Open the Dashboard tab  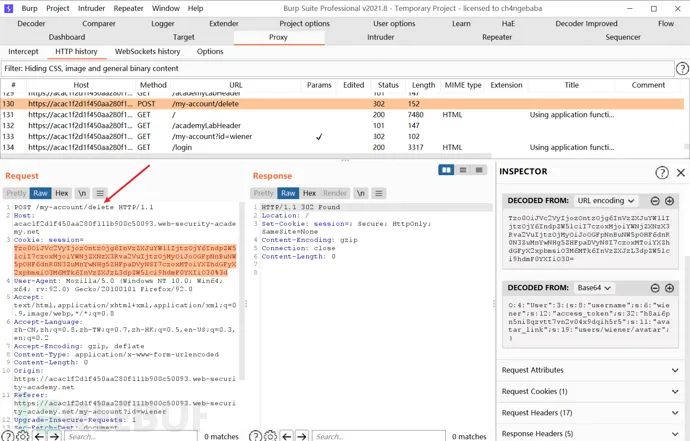coord(67,37)
